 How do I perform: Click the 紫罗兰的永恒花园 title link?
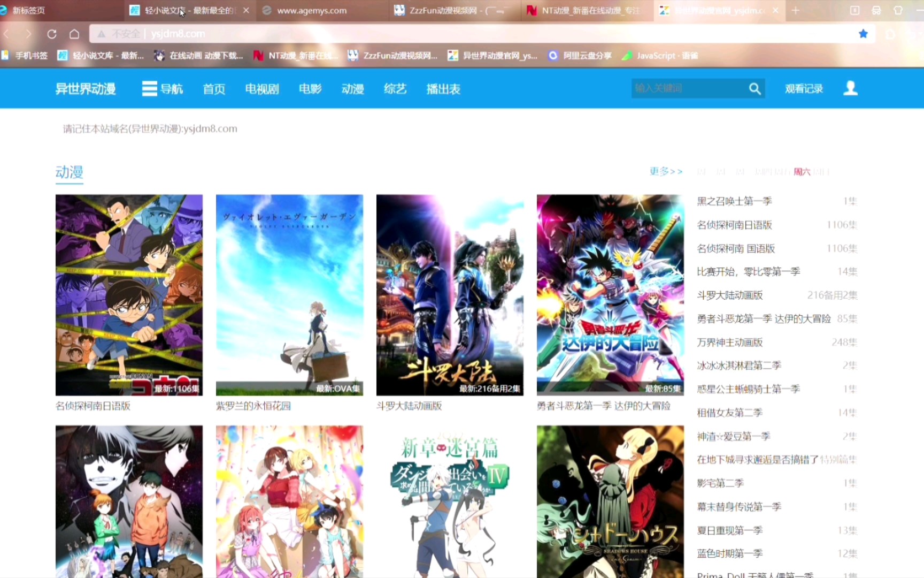coord(253,406)
